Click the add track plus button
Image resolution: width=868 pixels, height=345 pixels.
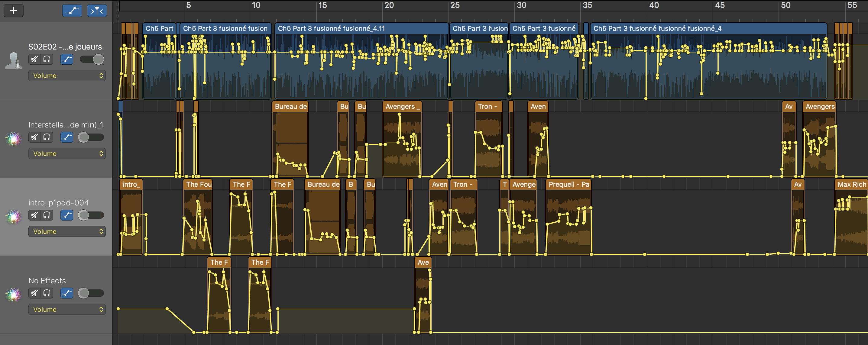tap(14, 11)
